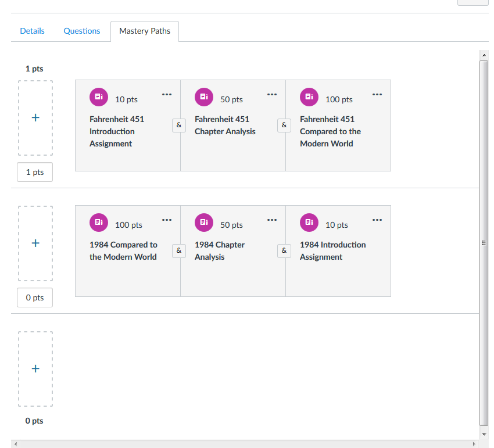The width and height of the screenshot is (494, 448).
Task: Switch to the Details tab
Action: (x=32, y=31)
